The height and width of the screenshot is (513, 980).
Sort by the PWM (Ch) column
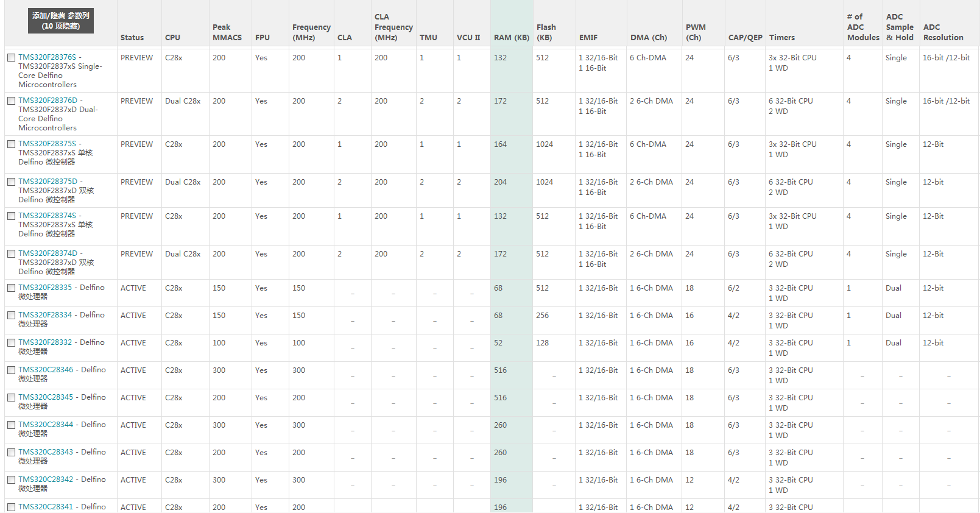695,32
